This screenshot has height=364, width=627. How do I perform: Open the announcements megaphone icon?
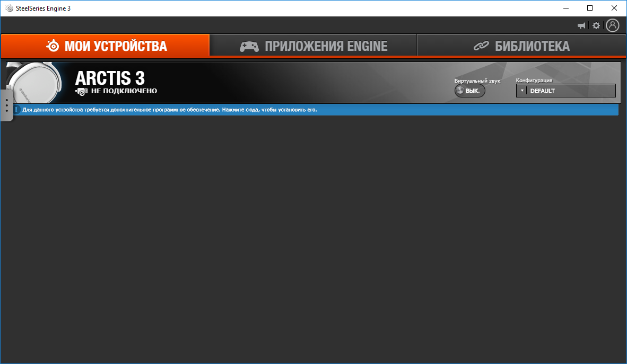[x=581, y=25]
